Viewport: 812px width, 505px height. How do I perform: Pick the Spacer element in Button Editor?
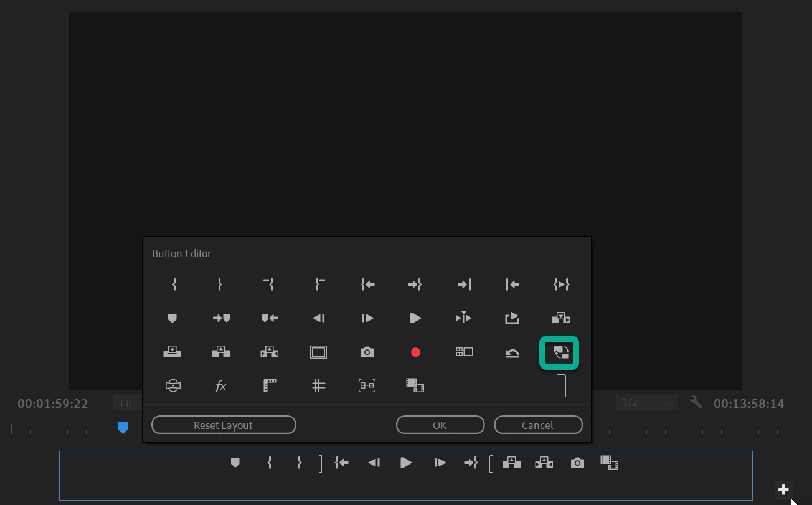click(561, 386)
